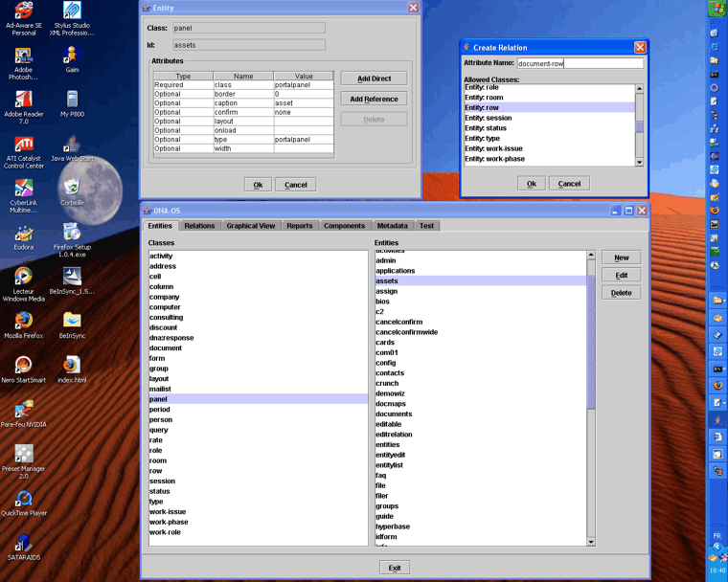Select the 'hyperbase' entity in Entities list
The width and height of the screenshot is (728, 582).
point(481,526)
